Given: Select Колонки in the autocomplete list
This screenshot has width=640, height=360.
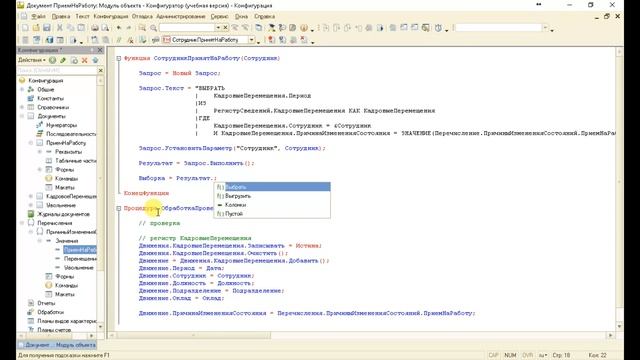Looking at the screenshot, I should (x=272, y=205).
